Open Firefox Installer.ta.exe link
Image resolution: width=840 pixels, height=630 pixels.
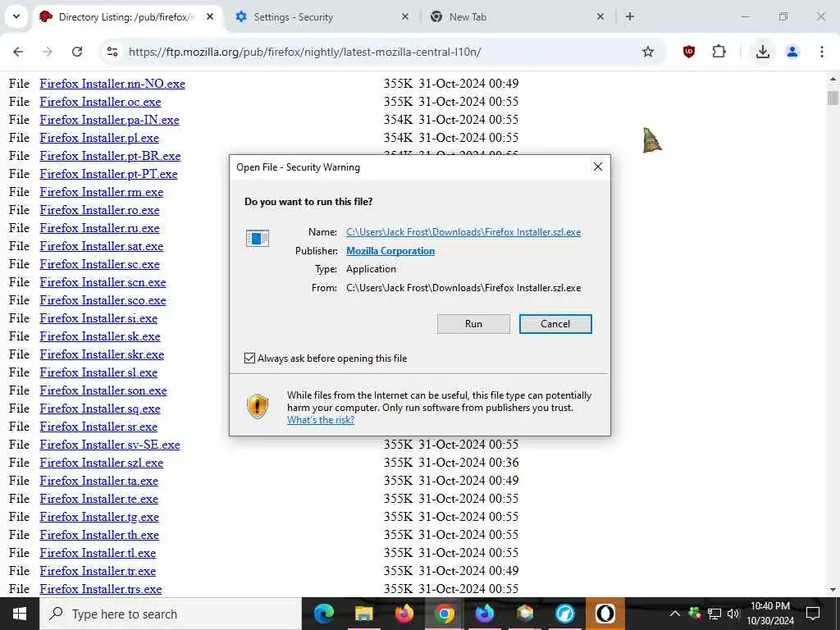click(98, 481)
